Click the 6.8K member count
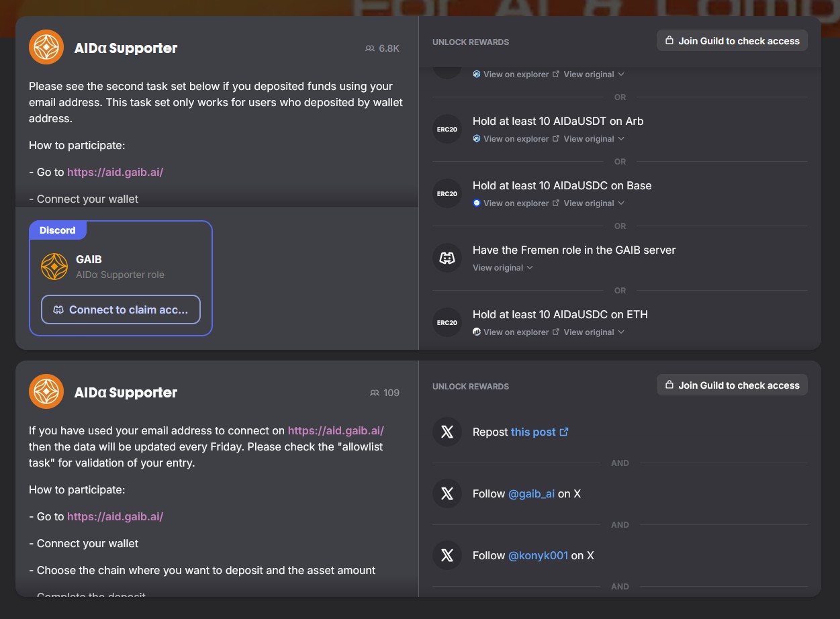Viewport: 840px width, 619px height. pyautogui.click(x=389, y=48)
